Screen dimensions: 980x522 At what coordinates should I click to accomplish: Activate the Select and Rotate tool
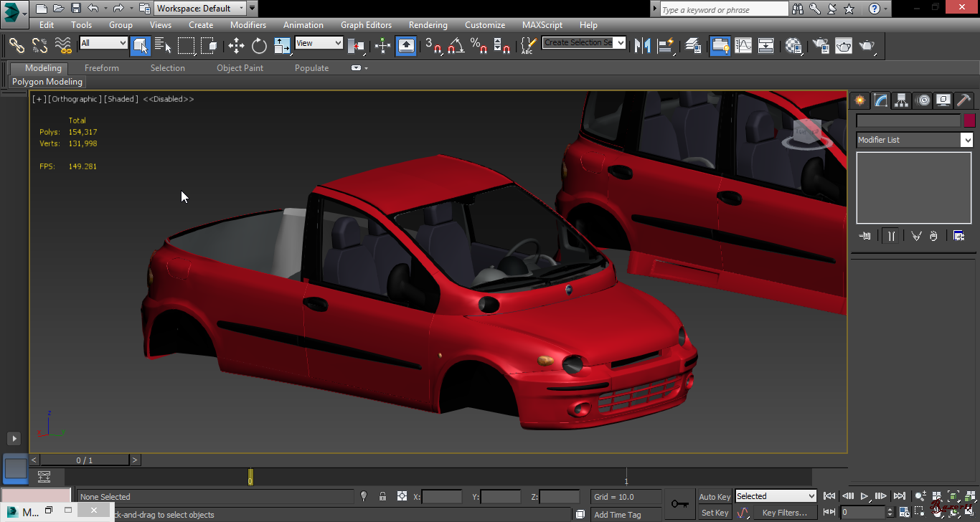pyautogui.click(x=259, y=47)
